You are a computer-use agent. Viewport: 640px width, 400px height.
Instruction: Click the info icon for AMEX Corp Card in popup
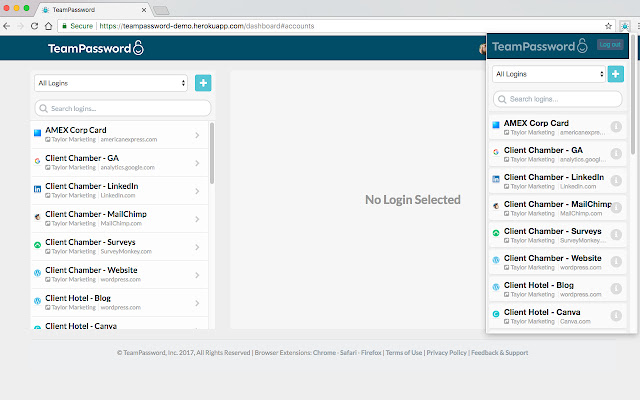(616, 127)
